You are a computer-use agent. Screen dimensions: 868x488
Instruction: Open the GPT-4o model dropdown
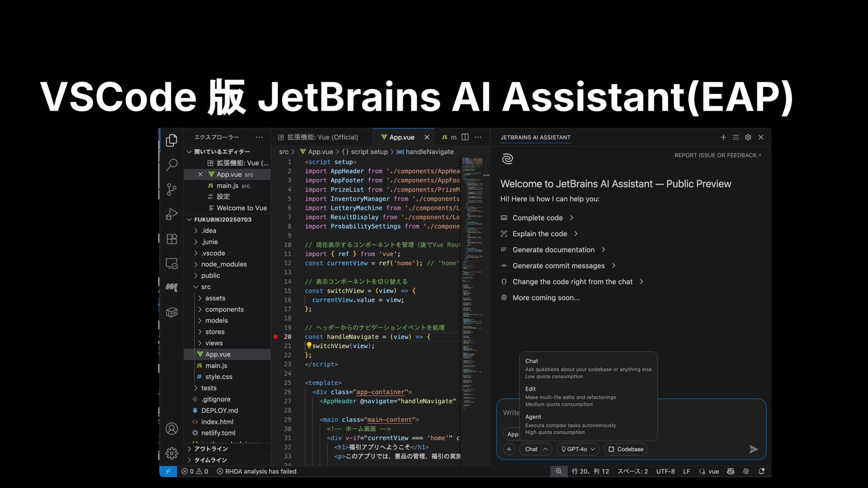coord(578,449)
